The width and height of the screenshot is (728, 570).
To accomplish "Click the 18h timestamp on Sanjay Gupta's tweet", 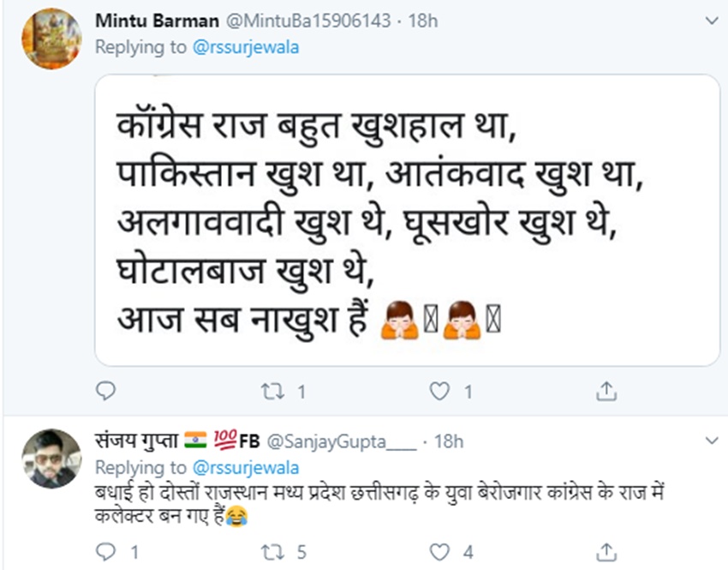I will (449, 441).
